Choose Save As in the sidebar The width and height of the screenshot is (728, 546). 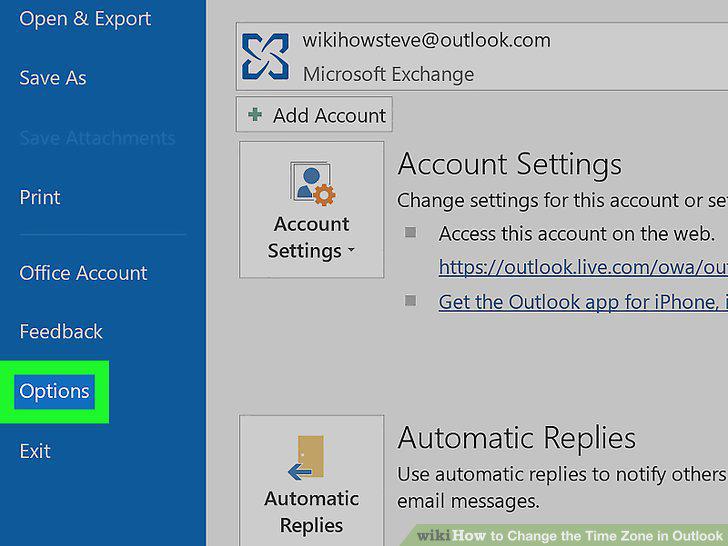point(53,78)
